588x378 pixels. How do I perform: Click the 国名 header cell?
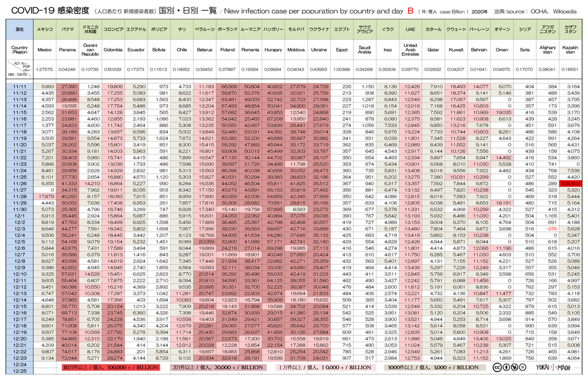click(19, 29)
